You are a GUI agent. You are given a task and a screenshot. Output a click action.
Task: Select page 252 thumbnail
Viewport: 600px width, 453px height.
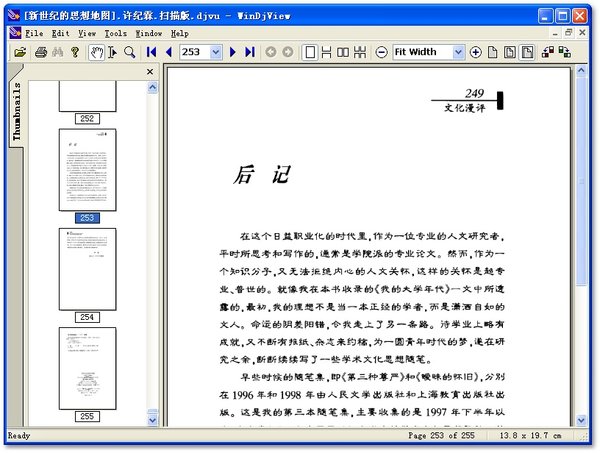point(87,96)
